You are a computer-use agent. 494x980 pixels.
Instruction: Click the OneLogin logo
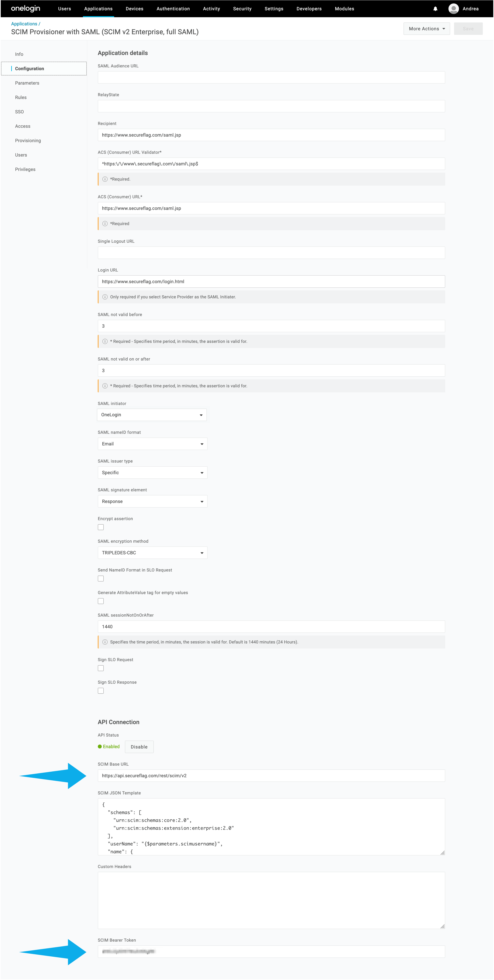tap(25, 8)
